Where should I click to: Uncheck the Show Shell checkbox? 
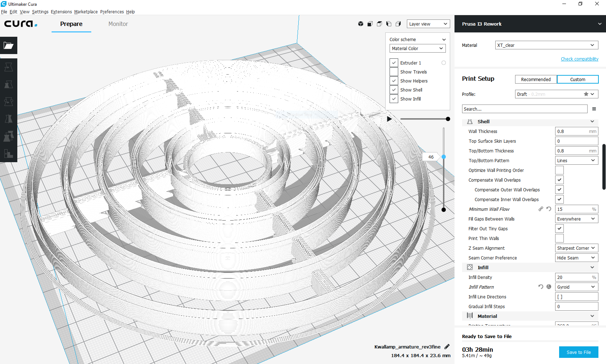click(x=394, y=90)
